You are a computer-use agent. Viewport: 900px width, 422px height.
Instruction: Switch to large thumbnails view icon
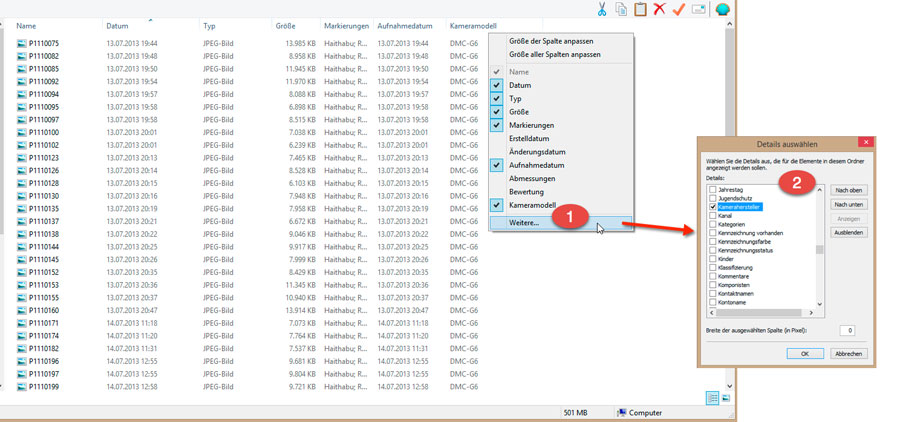point(726,398)
